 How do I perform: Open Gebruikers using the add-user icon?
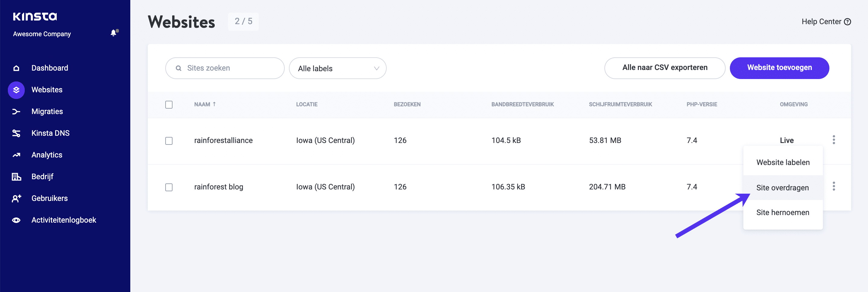click(16, 198)
